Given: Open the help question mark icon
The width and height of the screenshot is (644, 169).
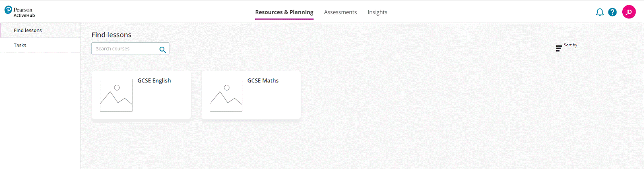Looking at the screenshot, I should [612, 12].
